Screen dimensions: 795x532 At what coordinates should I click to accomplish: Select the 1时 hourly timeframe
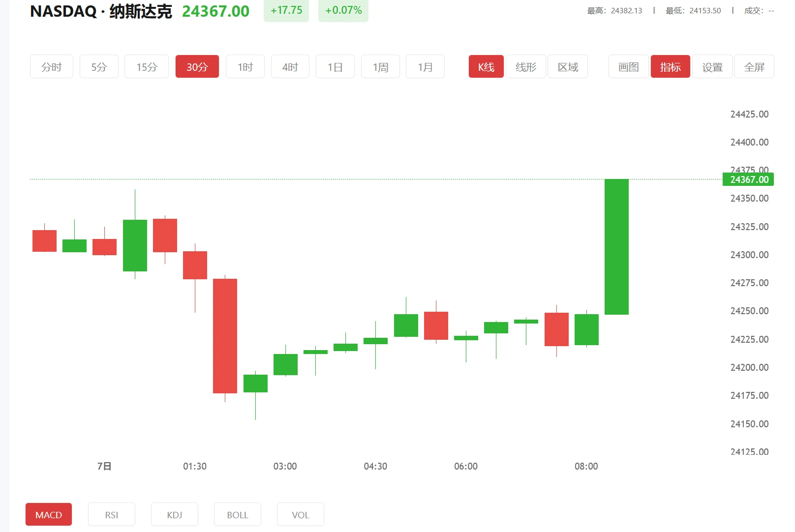tap(245, 66)
